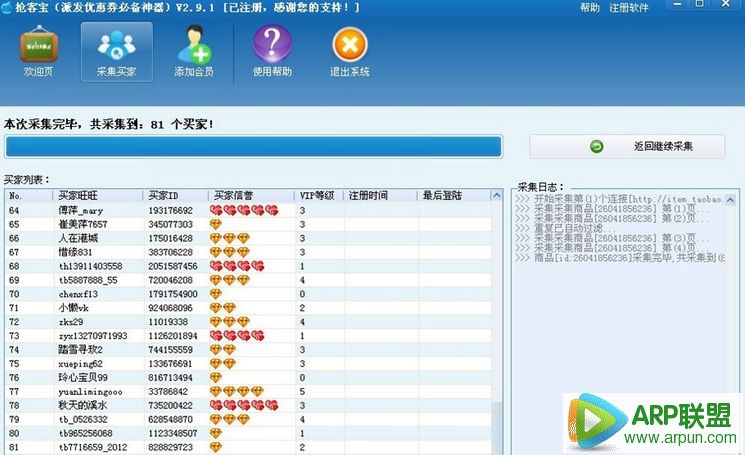This screenshot has width=745, height=455.
Task: Open the 注册软件 menu in title bar
Action: (x=629, y=8)
